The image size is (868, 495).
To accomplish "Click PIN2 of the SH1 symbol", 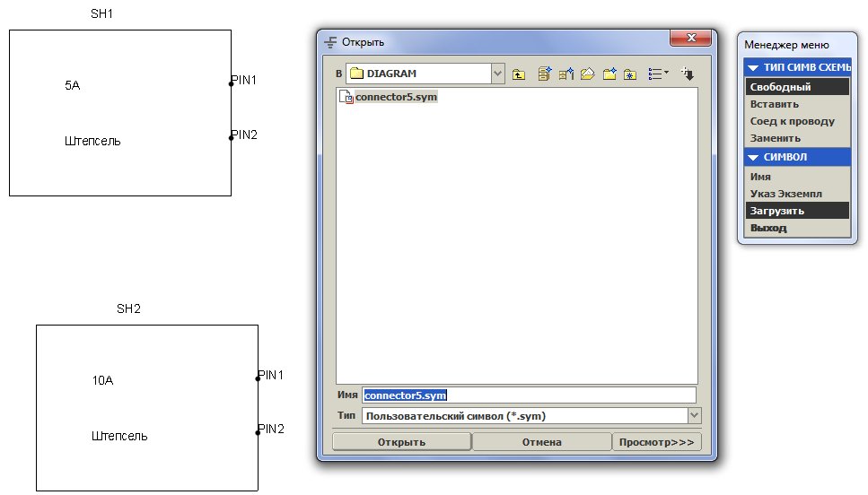I will (x=243, y=135).
